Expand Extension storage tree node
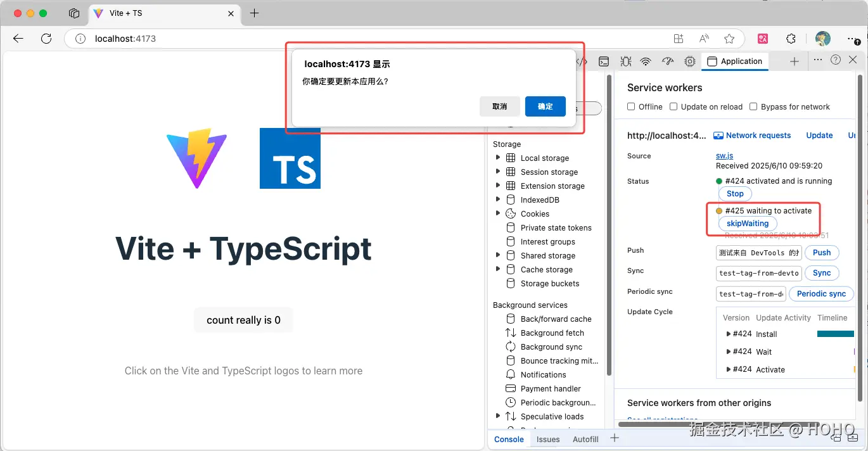This screenshot has height=451, width=868. (x=498, y=186)
